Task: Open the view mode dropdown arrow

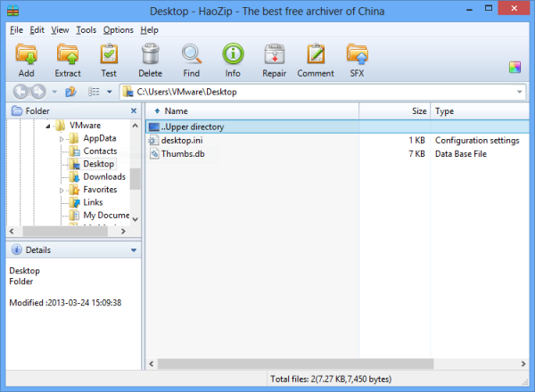Action: pos(109,92)
